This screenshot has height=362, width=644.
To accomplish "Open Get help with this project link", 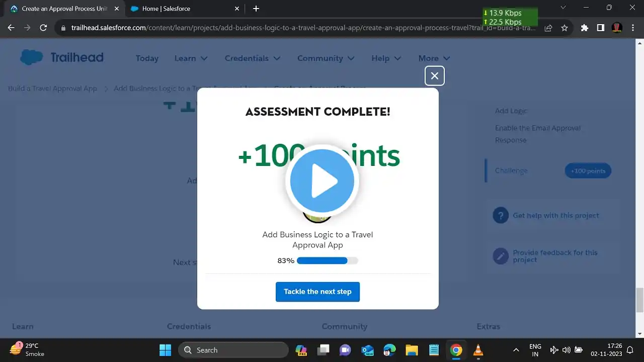I will tap(556, 215).
